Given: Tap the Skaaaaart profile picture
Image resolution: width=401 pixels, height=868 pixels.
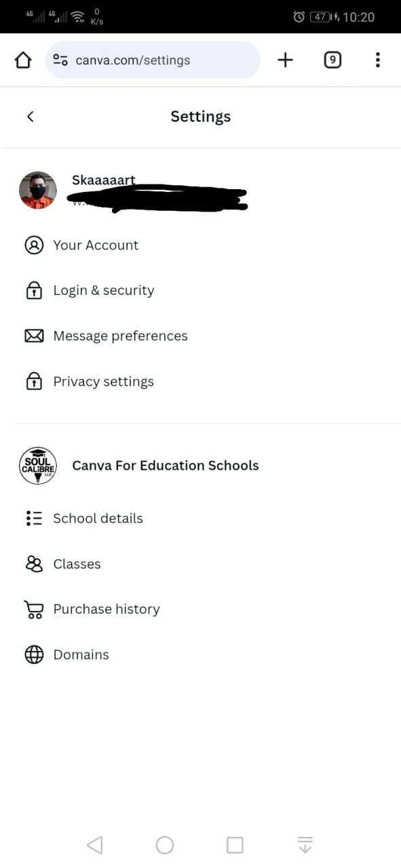Looking at the screenshot, I should pyautogui.click(x=38, y=190).
